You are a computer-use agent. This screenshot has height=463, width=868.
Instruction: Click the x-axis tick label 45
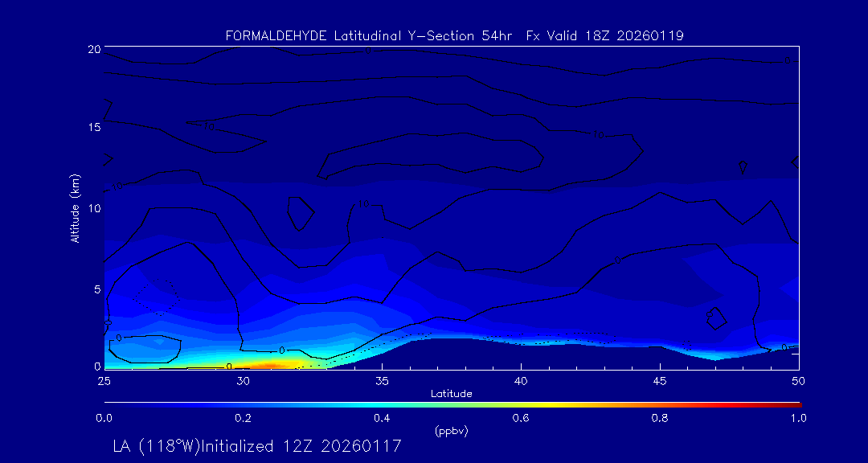[x=660, y=380]
